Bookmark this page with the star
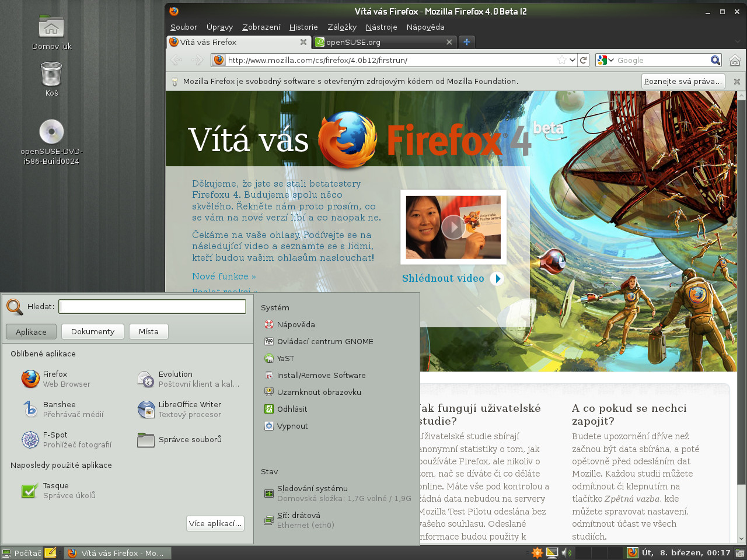Viewport: 747px width, 560px height. pyautogui.click(x=561, y=60)
